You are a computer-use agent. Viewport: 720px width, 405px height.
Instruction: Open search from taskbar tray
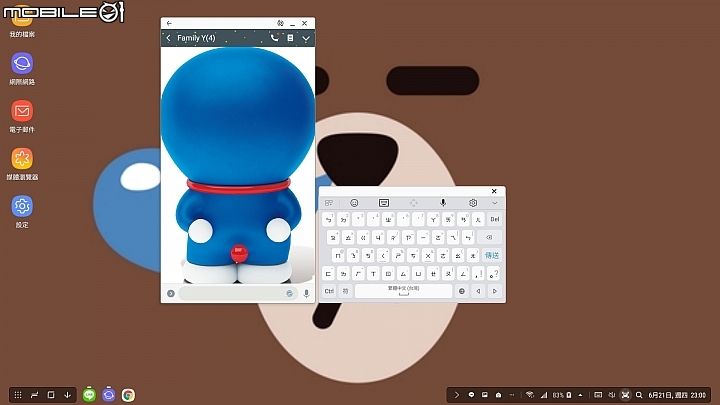click(x=639, y=395)
